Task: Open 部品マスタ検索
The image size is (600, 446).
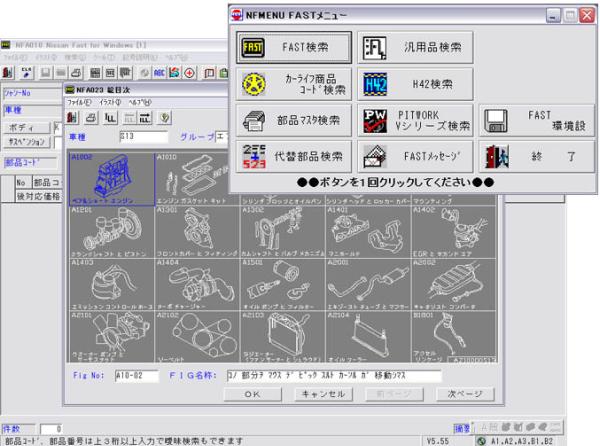Action: (x=293, y=120)
